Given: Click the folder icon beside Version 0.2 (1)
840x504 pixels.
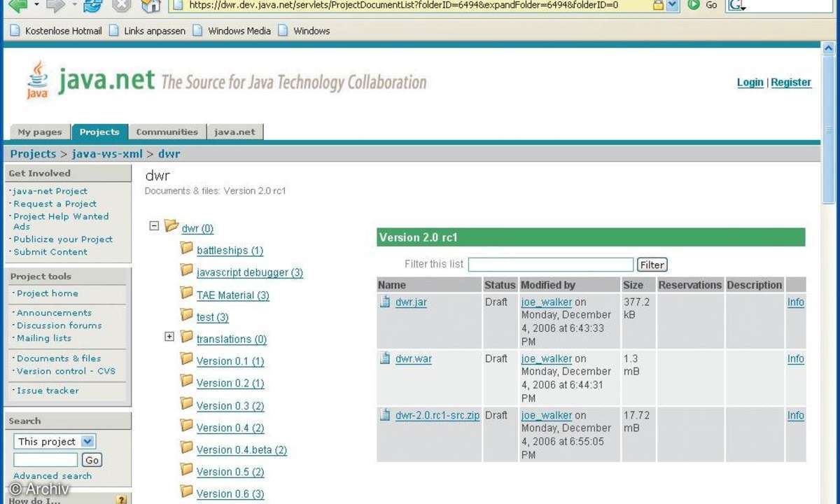Looking at the screenshot, I should [x=186, y=380].
